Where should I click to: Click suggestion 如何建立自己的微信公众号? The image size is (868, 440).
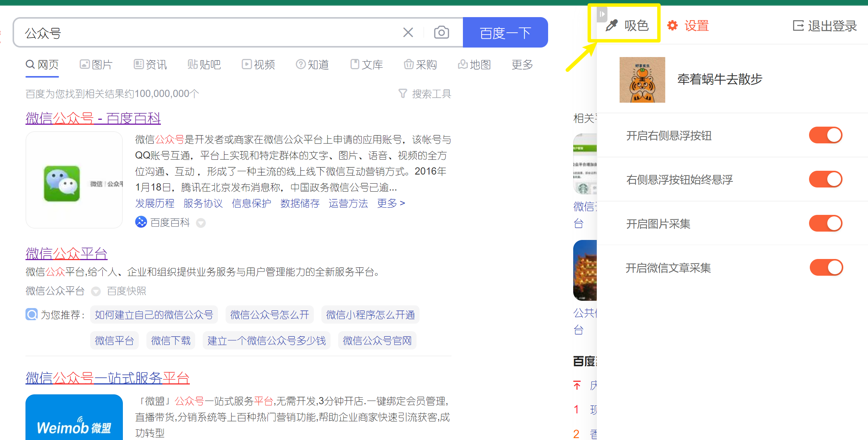click(154, 315)
